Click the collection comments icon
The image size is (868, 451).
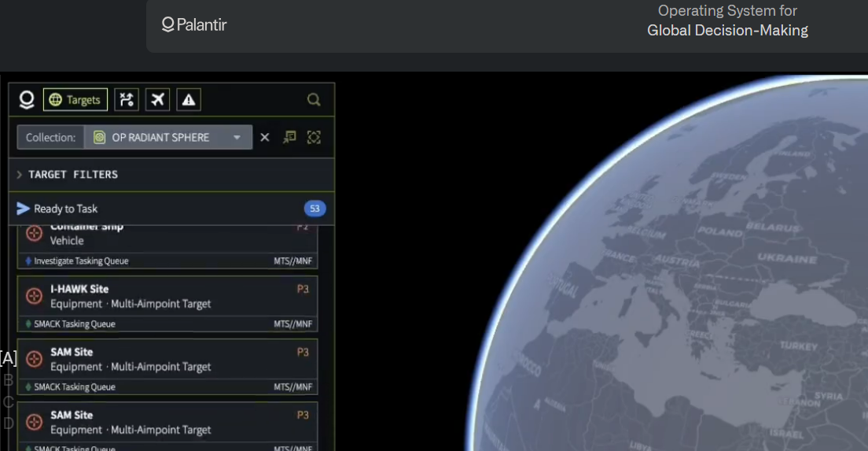point(289,138)
